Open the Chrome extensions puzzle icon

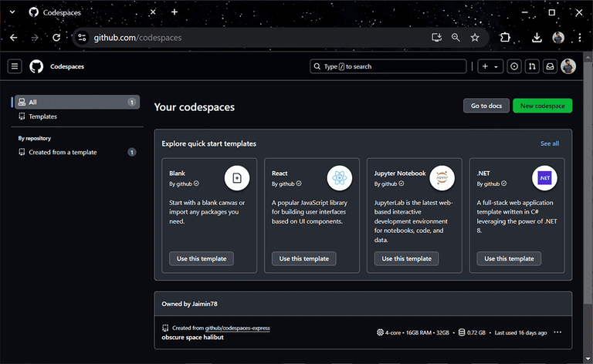tap(505, 37)
